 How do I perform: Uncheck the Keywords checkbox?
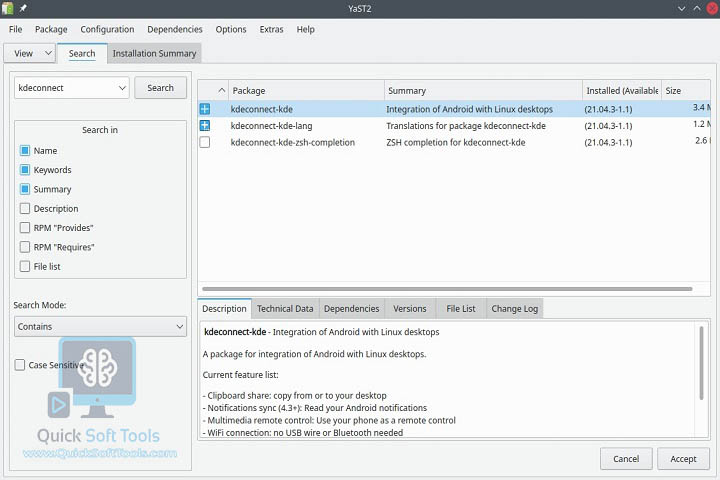25,170
